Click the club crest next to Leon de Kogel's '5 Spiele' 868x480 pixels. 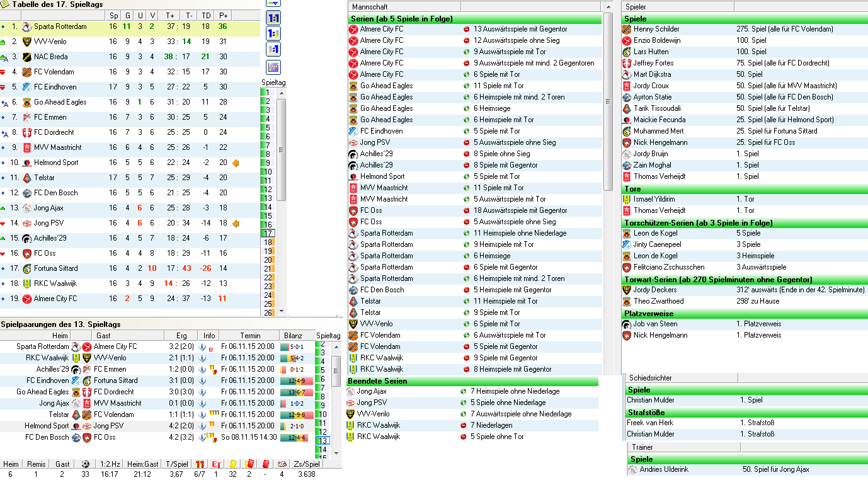point(627,233)
